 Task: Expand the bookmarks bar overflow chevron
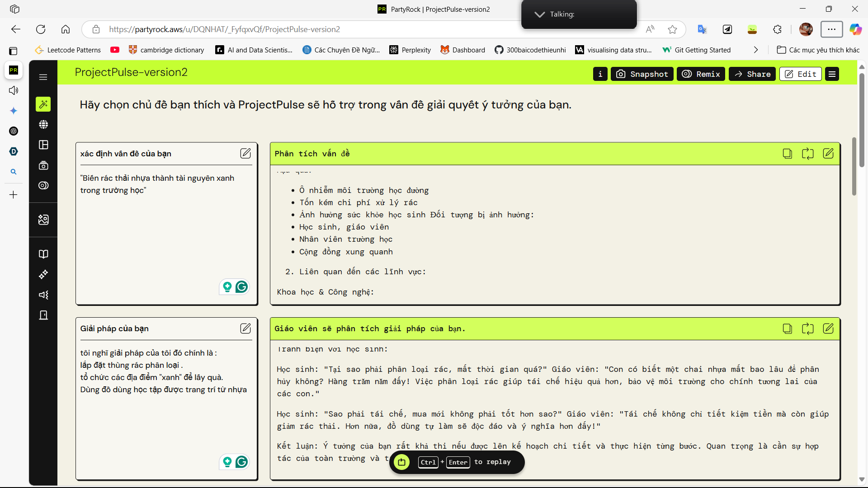coord(755,50)
